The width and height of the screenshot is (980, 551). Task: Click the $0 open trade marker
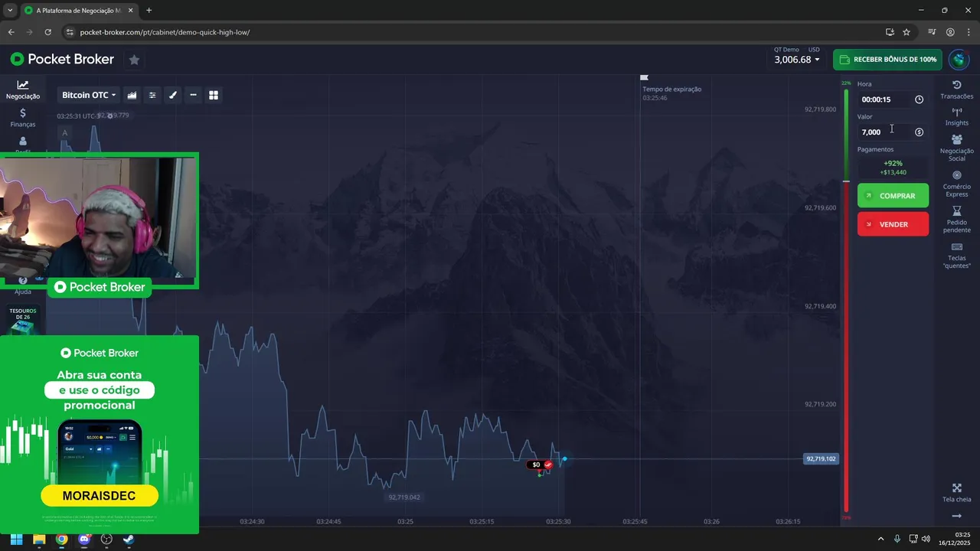(540, 465)
